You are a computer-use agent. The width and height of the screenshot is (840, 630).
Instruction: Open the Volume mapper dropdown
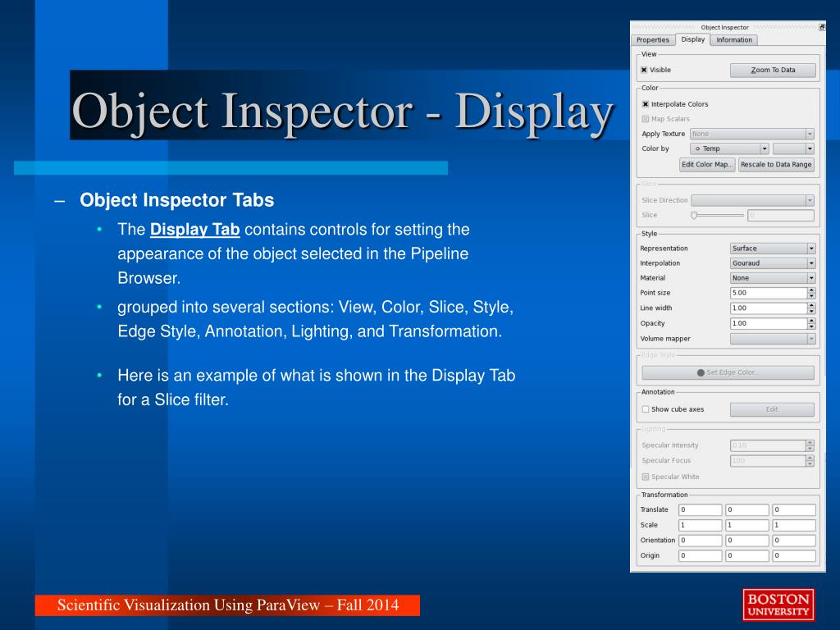pyautogui.click(x=773, y=339)
